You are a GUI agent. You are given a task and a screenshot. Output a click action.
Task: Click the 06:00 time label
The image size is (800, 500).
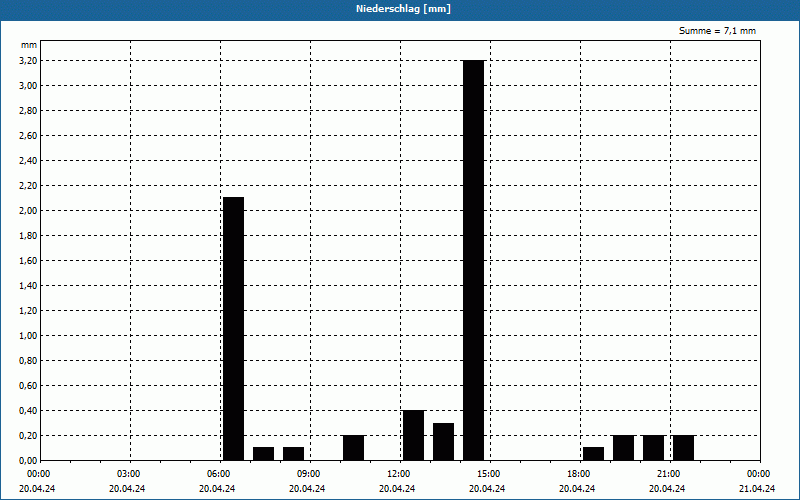(x=218, y=474)
